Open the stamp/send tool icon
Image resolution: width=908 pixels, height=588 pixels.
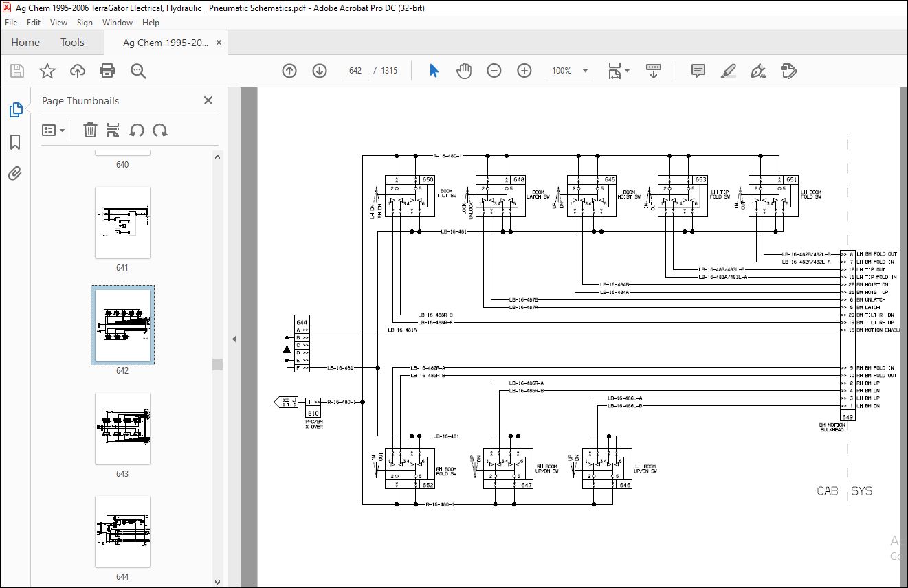tap(788, 71)
